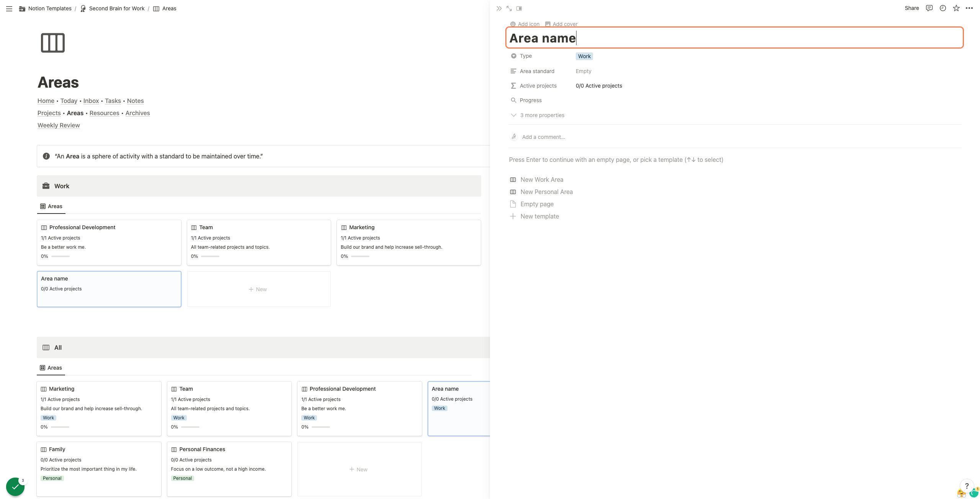Go to the Home link
The height and width of the screenshot is (499, 980).
point(46,101)
